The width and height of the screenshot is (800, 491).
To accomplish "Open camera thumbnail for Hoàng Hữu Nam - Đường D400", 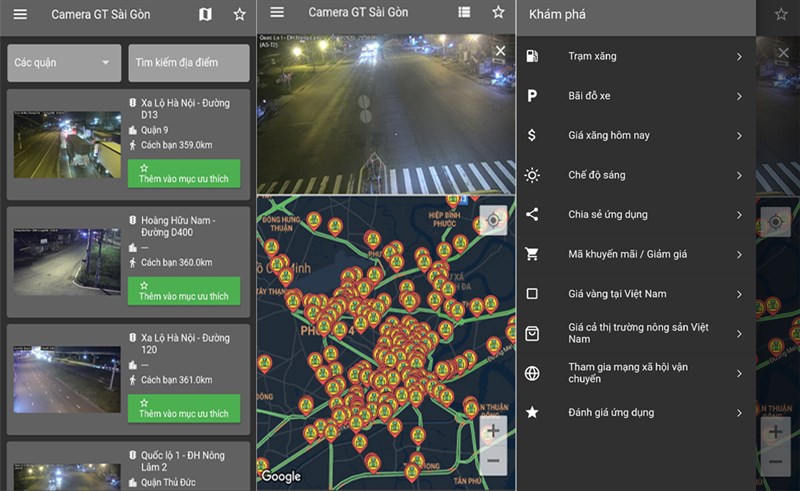I will pyautogui.click(x=67, y=262).
